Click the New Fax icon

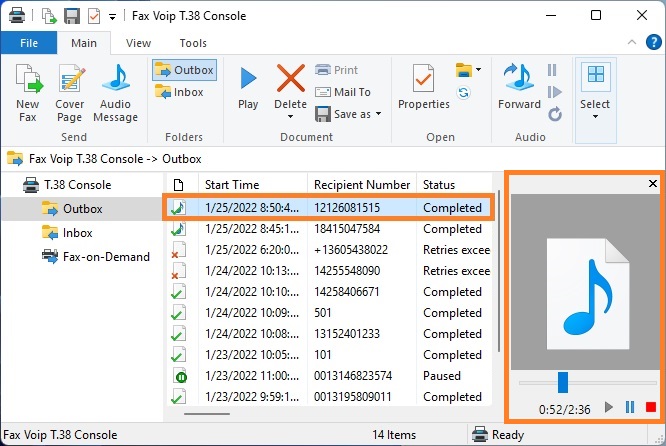[x=28, y=79]
